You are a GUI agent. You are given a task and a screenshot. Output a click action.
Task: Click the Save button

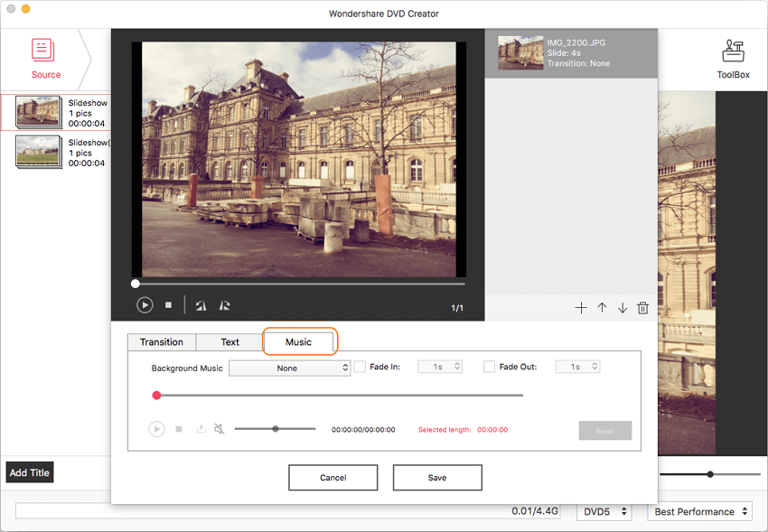437,478
